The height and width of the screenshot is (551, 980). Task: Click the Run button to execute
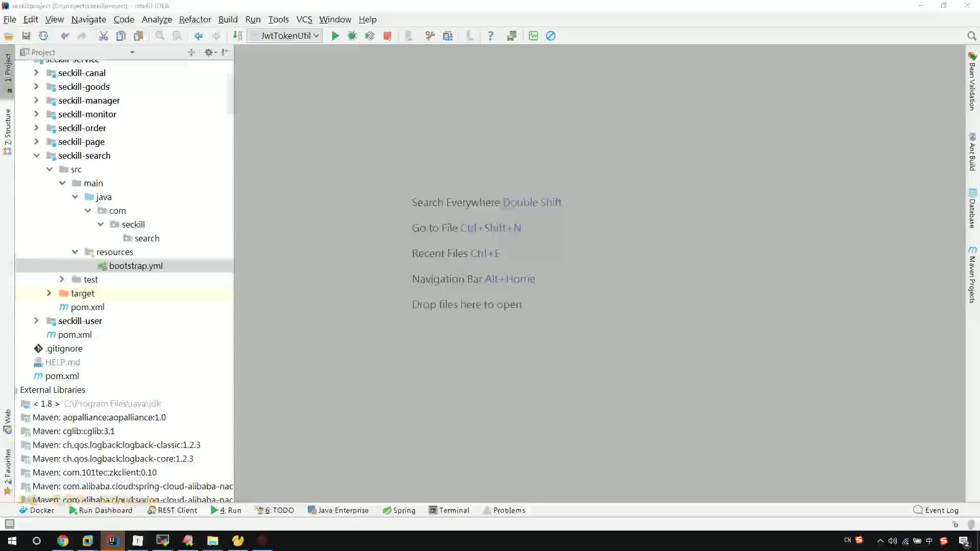334,36
